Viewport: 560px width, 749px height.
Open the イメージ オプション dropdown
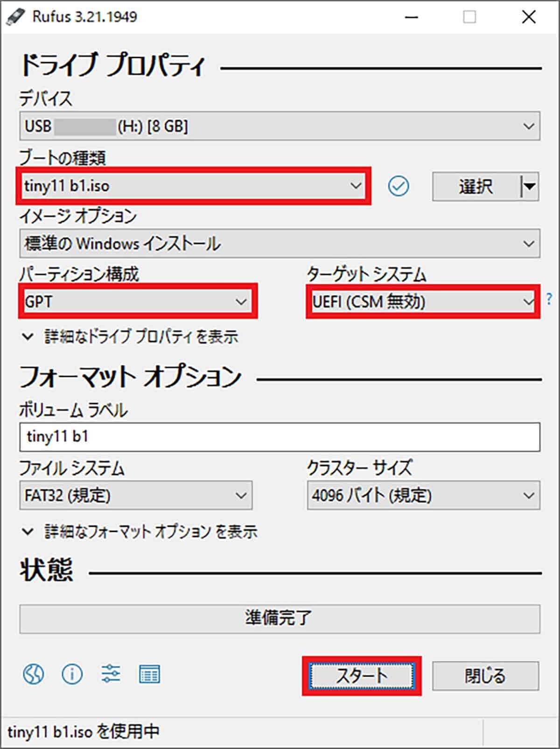(280, 243)
